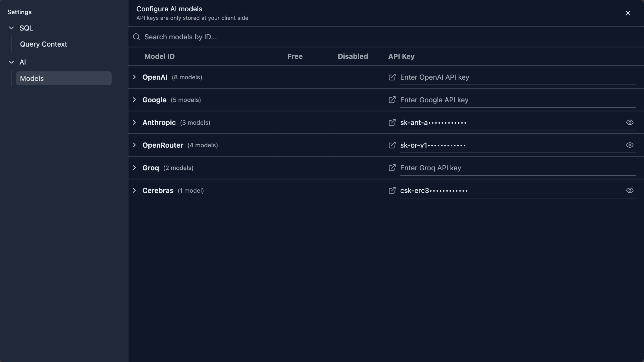This screenshot has height=362, width=644.
Task: Click the Cerebras external link icon
Action: 392,190
